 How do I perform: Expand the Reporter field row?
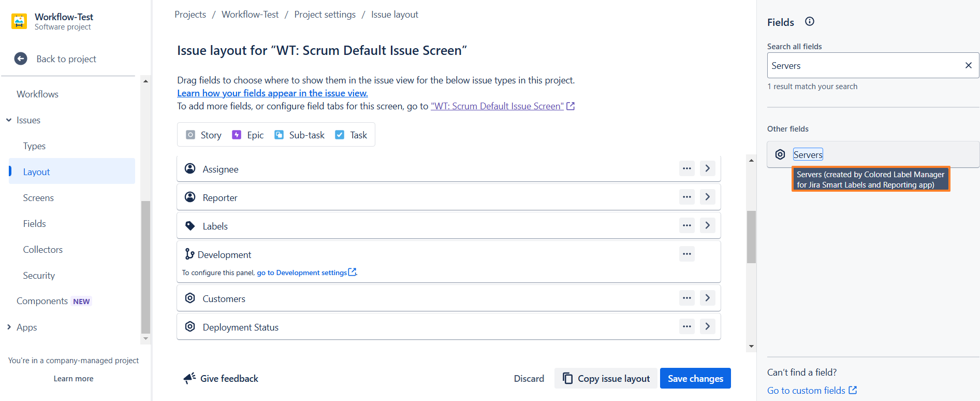707,197
